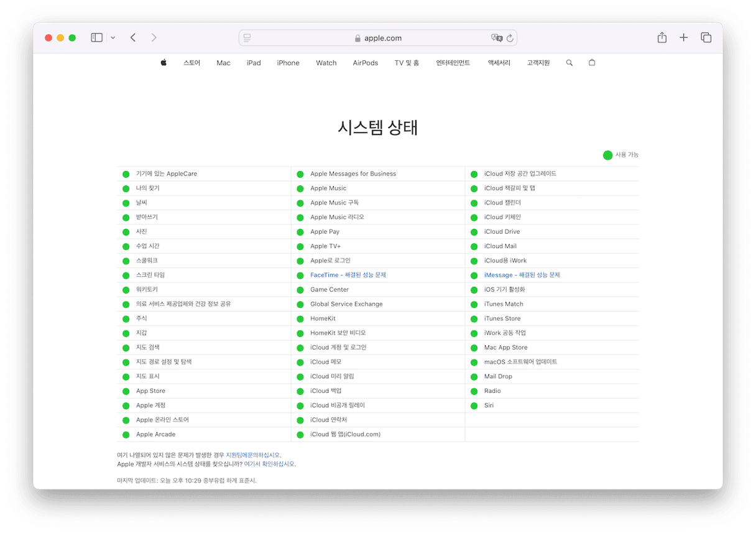Open 액세서리 navigation item
The width and height of the screenshot is (756, 533).
coord(499,63)
